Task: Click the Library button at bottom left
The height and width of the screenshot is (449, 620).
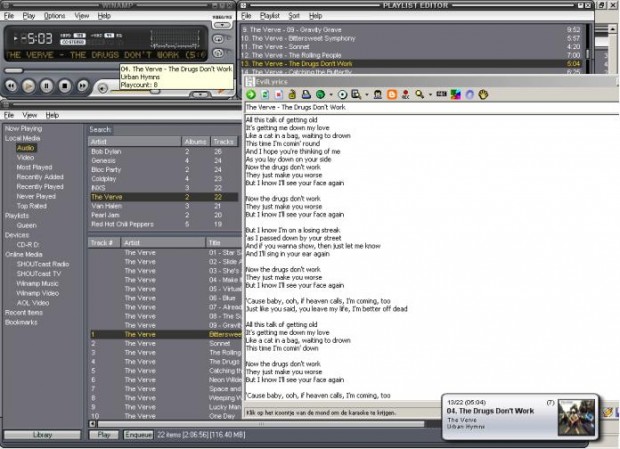Action: tap(42, 435)
